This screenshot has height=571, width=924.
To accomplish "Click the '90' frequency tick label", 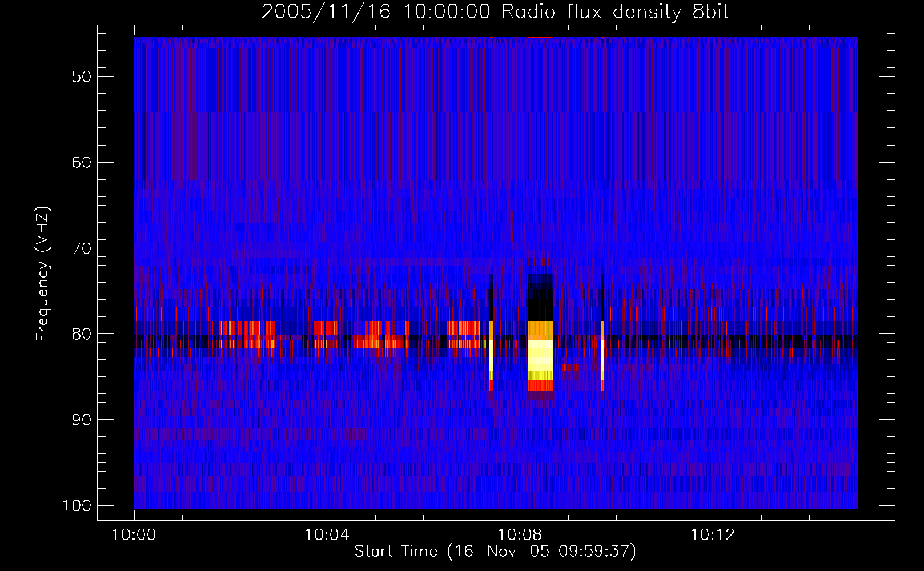I will click(82, 420).
